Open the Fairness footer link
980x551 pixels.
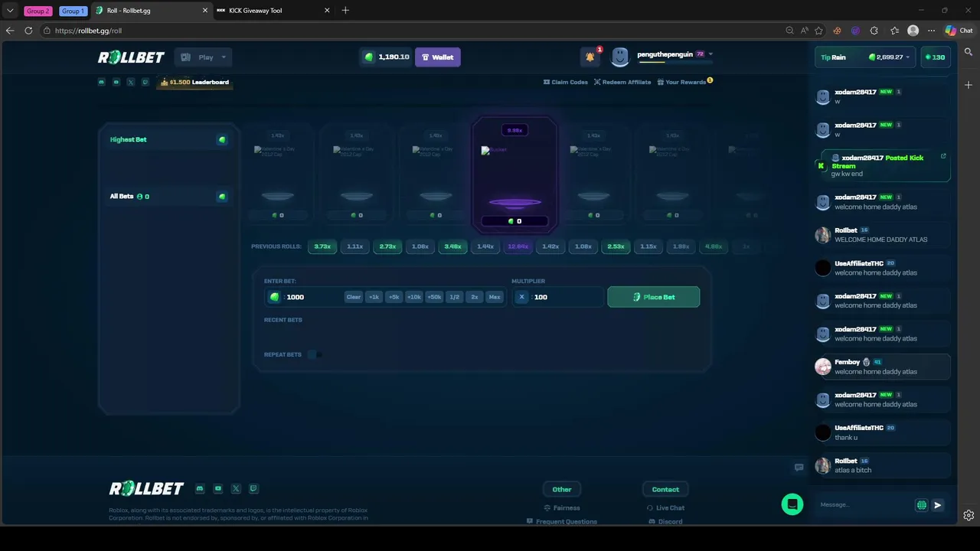point(562,508)
